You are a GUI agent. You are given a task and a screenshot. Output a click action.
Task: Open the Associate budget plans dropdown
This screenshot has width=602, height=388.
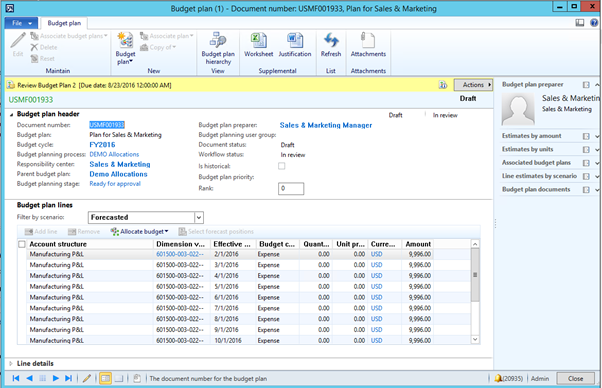pyautogui.click(x=69, y=36)
